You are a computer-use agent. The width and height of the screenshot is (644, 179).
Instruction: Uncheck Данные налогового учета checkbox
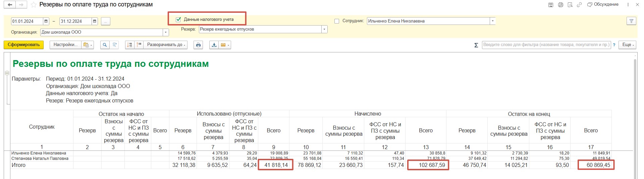(178, 19)
